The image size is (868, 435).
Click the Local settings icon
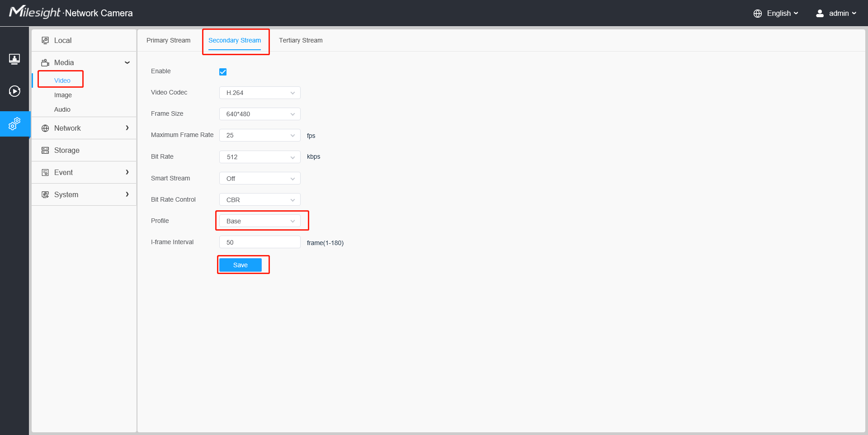[45, 40]
